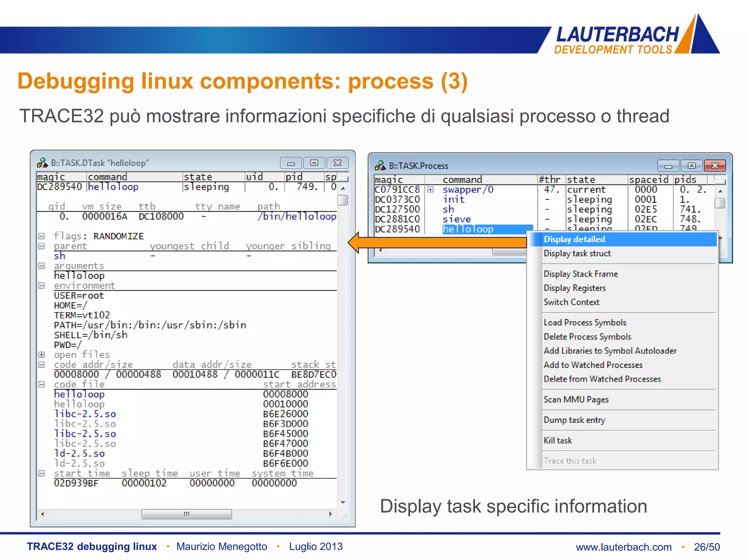Click DTask vertical scroll up arrow
This screenshot has width=747, height=560.
click(343, 188)
